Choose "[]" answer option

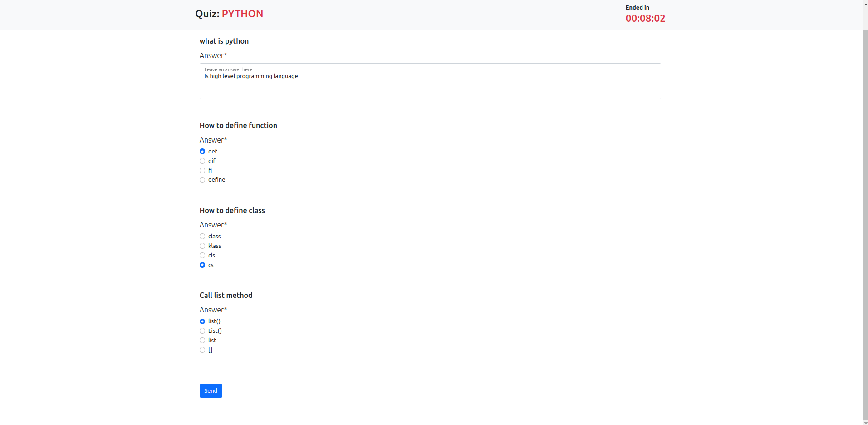click(x=202, y=350)
